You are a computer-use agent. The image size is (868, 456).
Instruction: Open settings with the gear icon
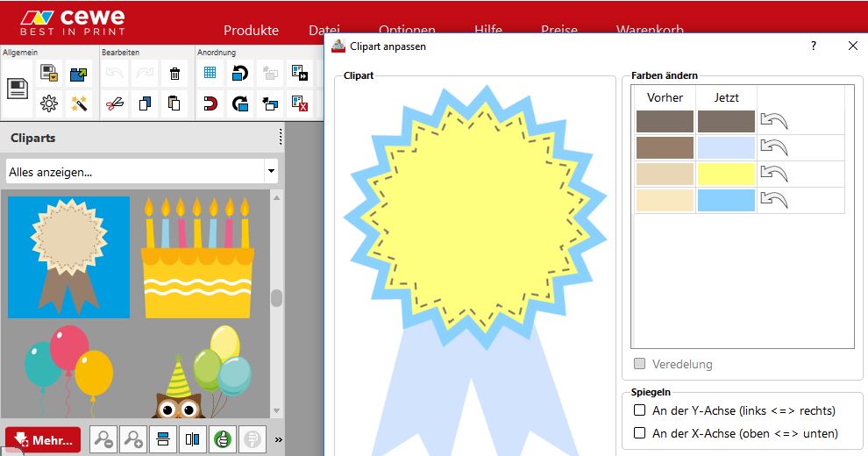point(49,103)
